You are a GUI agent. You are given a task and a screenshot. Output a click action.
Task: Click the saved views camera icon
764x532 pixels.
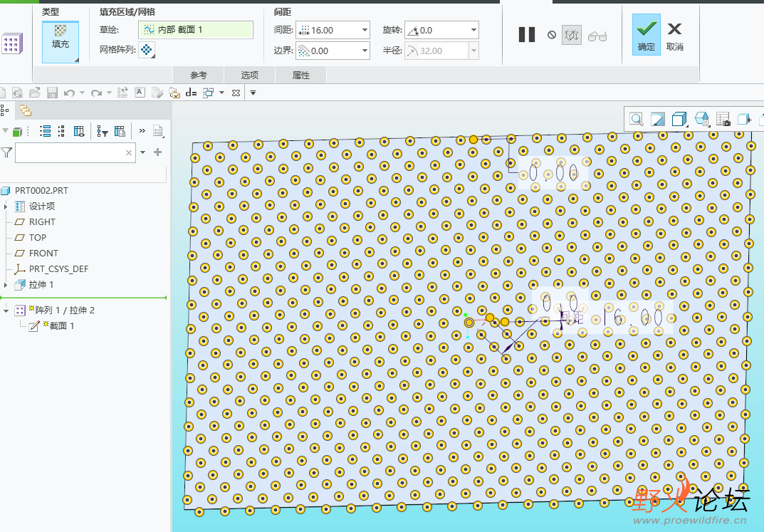tap(723, 119)
